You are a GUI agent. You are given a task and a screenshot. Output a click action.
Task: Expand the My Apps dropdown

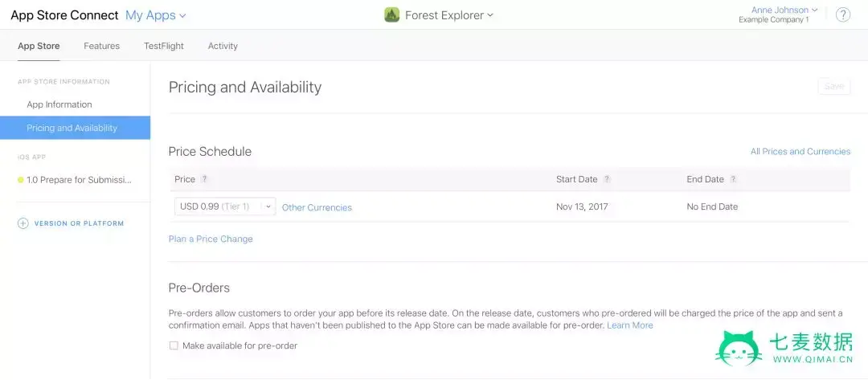156,15
